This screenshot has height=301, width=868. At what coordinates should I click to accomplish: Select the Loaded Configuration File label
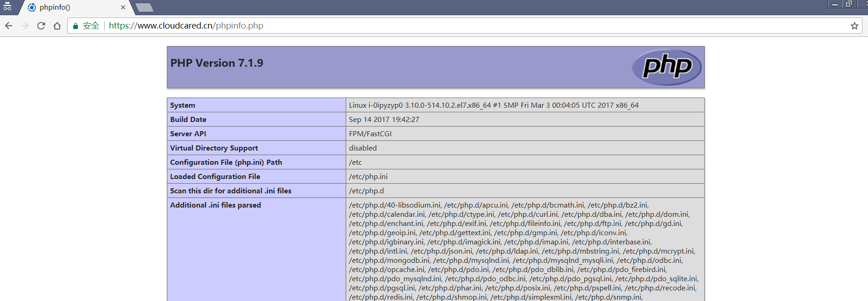[215, 177]
